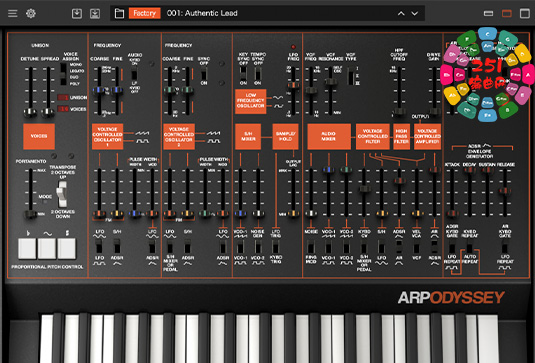Click the S/H Mixer block
Image resolution: width=535 pixels, height=363 pixels.
tap(248, 136)
